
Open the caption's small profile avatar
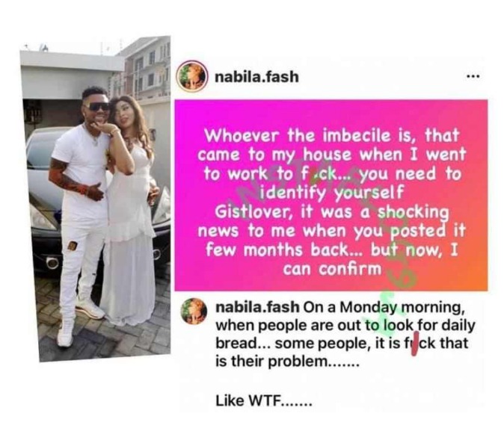pos(193,311)
